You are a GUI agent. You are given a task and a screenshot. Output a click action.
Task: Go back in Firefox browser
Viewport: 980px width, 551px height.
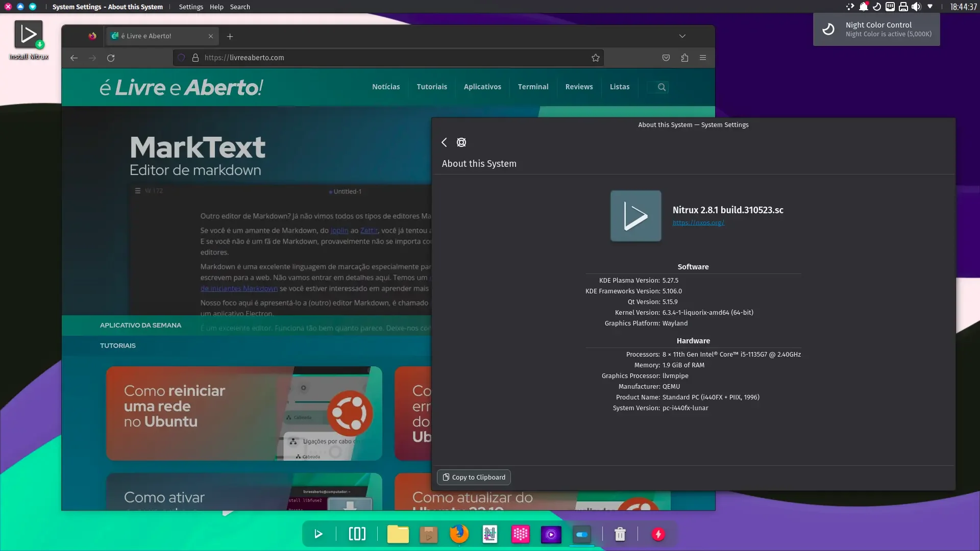pos(74,58)
